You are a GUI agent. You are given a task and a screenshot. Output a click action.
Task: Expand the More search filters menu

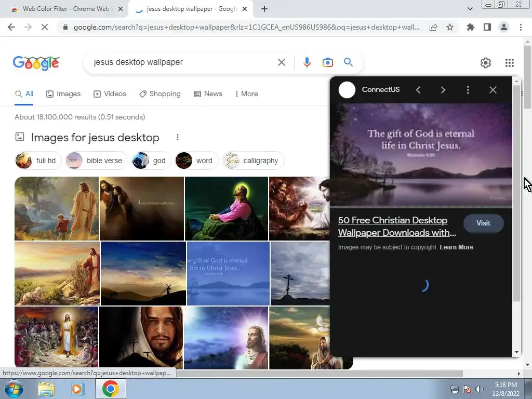pos(246,94)
